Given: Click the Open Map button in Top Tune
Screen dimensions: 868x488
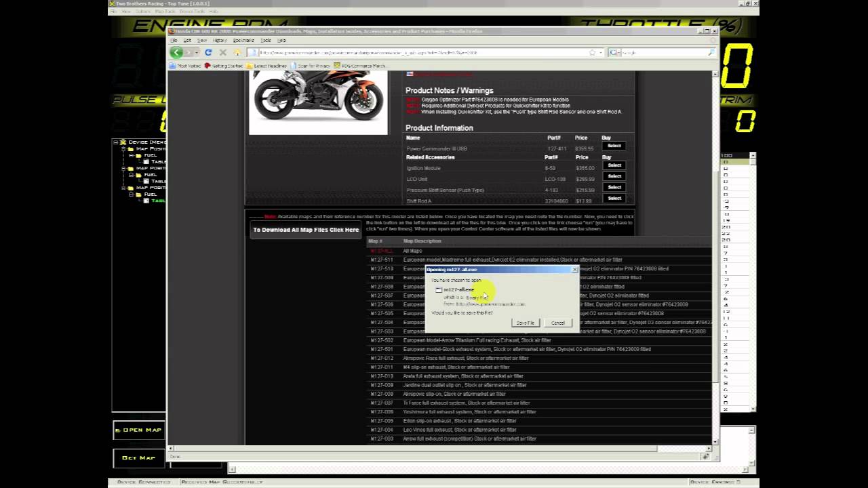Looking at the screenshot, I should click(x=139, y=430).
